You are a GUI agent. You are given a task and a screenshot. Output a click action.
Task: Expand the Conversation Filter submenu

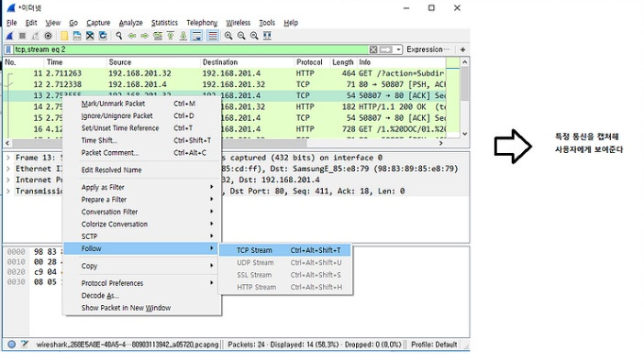(142, 212)
